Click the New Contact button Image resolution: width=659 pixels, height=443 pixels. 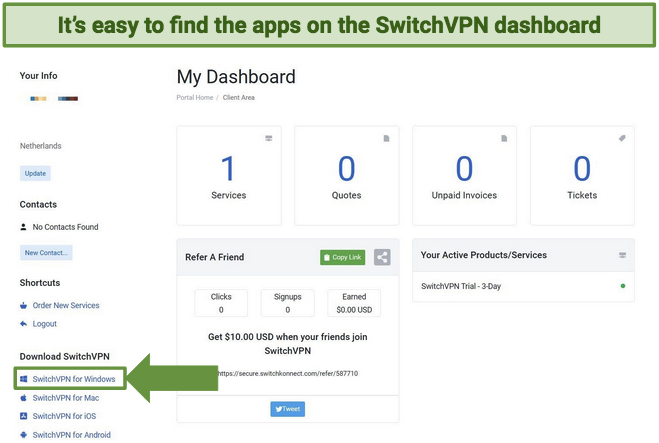46,253
